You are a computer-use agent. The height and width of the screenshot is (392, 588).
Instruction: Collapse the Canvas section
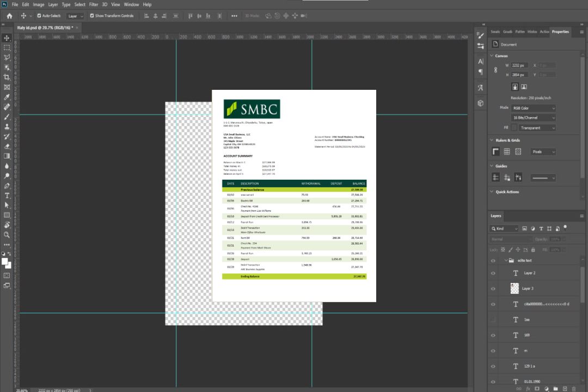(492, 56)
